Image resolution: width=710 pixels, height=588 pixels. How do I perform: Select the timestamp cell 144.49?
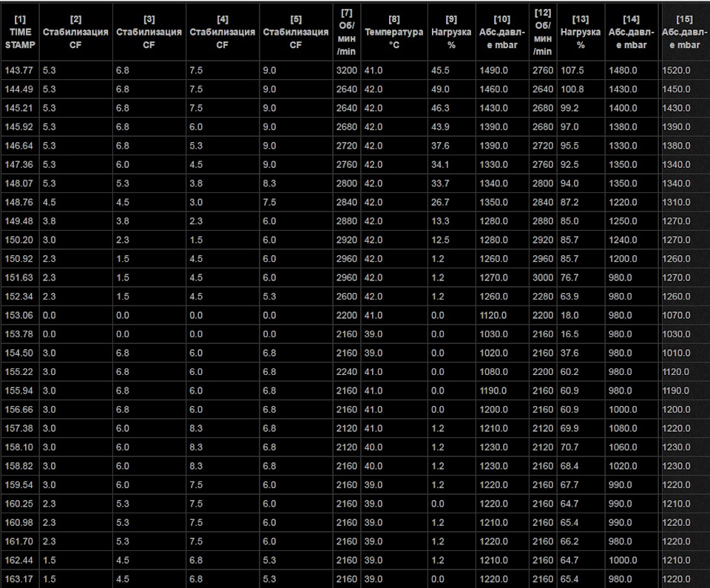[x=19, y=89]
